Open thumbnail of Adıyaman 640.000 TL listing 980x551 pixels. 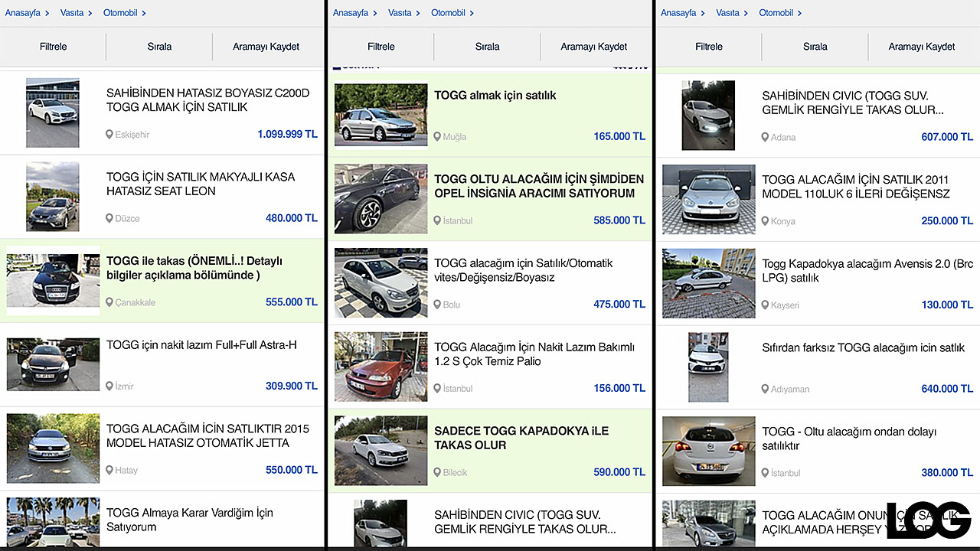point(708,367)
